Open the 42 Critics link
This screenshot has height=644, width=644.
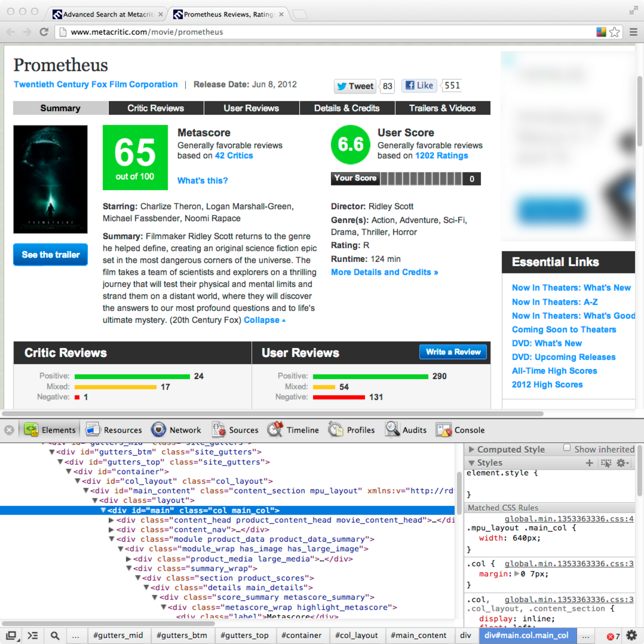point(234,155)
